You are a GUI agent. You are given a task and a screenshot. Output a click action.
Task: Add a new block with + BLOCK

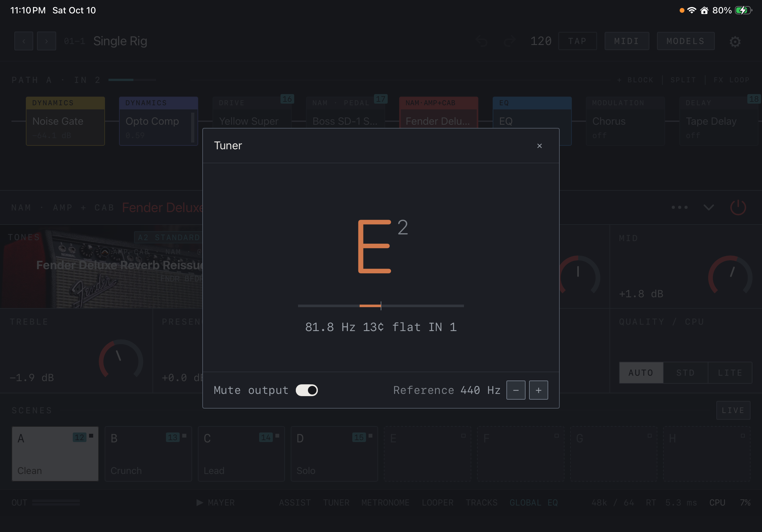tap(635, 80)
